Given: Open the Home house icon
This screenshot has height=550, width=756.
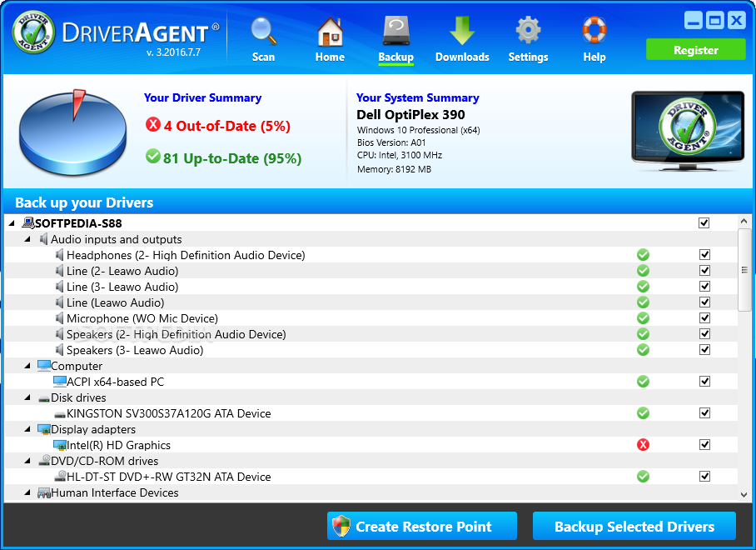Looking at the screenshot, I should pyautogui.click(x=330, y=31).
